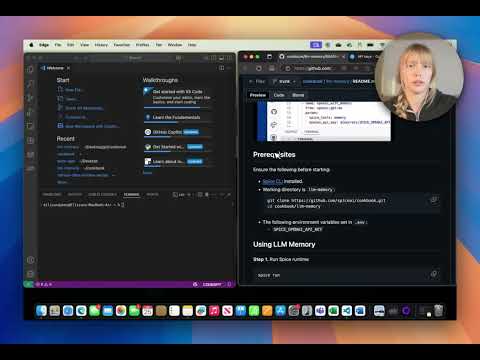This screenshot has width=480, height=360.
Task: Split the VS Code editor to the right
Action: (221, 68)
